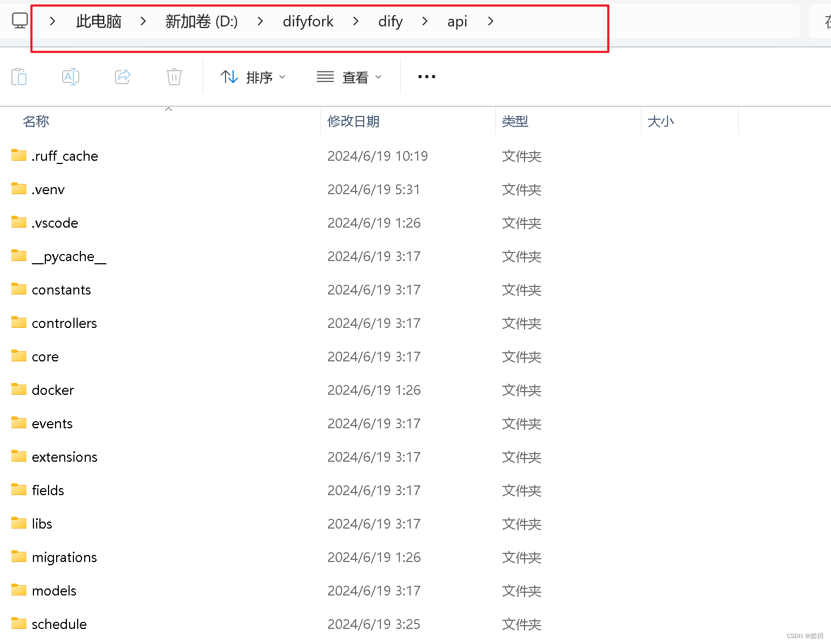This screenshot has width=831, height=644.
Task: Sort by the 类型 column header
Action: coord(515,121)
